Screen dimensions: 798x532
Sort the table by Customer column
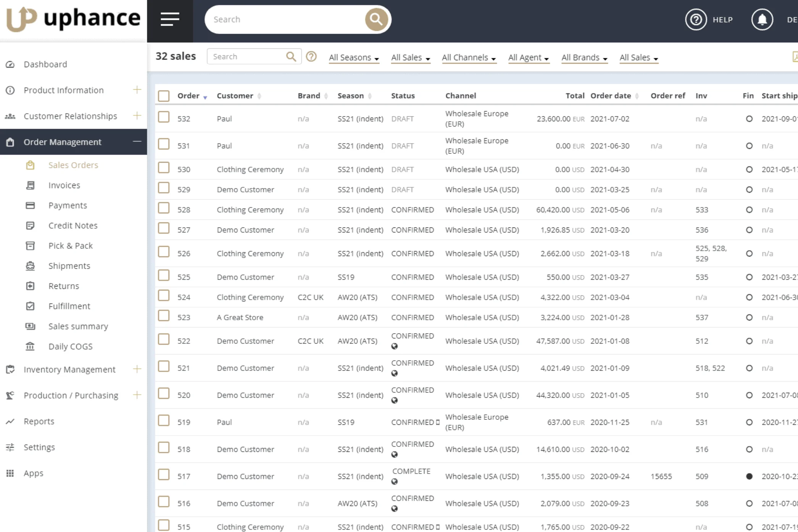point(239,96)
